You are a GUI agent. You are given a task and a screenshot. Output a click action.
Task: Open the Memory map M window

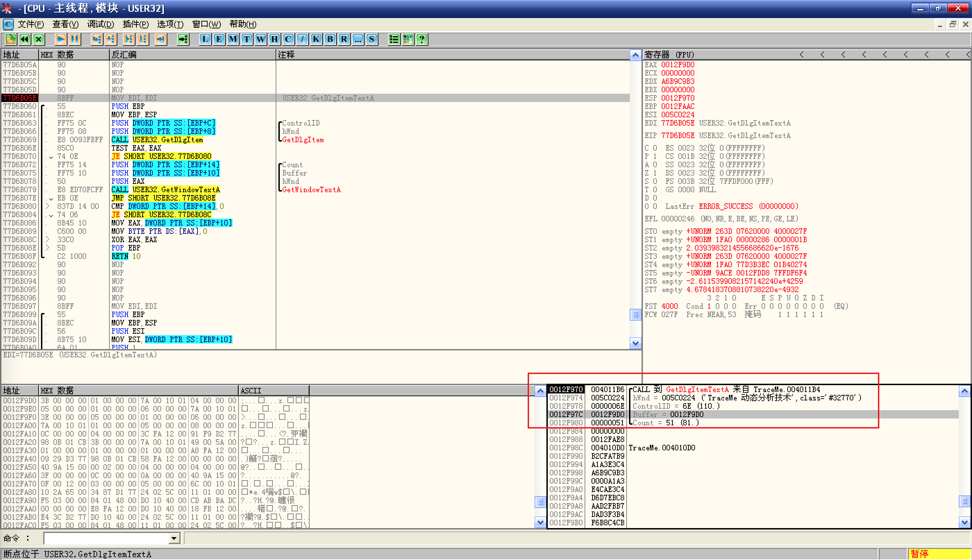pos(233,39)
